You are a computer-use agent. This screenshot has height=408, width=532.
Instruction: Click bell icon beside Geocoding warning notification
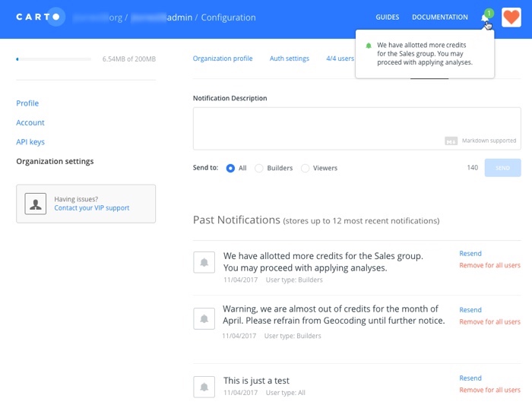(x=204, y=318)
